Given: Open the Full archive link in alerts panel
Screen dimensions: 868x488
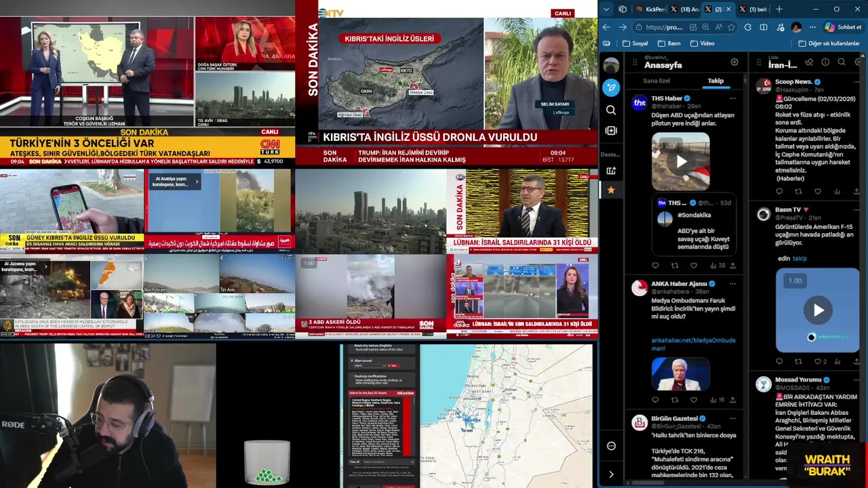Looking at the screenshot, I should pos(406,393).
